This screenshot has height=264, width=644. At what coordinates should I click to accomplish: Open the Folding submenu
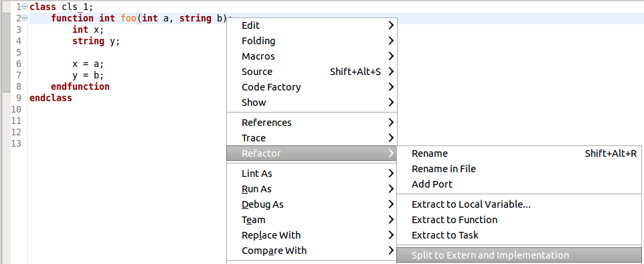pos(312,41)
